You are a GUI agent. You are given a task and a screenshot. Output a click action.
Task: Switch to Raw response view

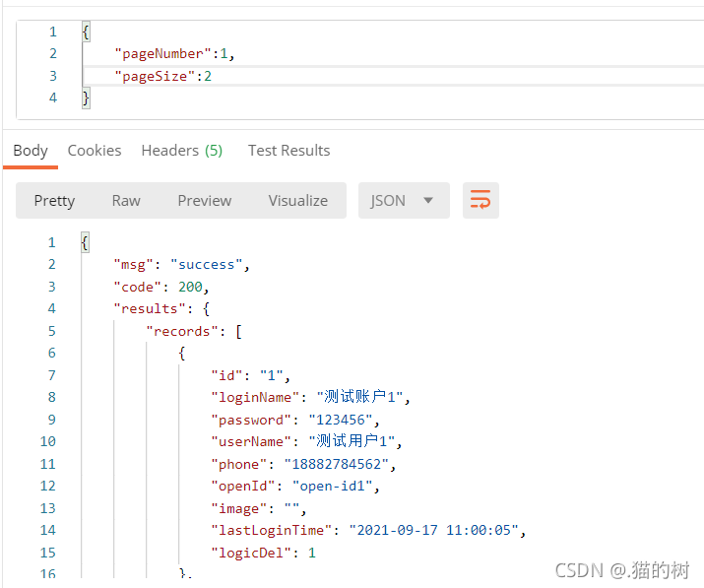pos(126,200)
